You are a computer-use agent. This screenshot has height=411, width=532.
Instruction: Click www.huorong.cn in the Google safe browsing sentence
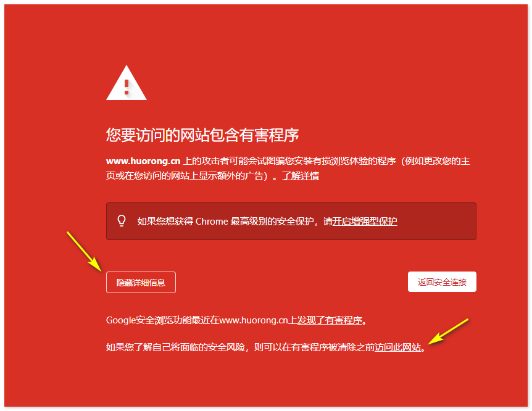tap(254, 320)
